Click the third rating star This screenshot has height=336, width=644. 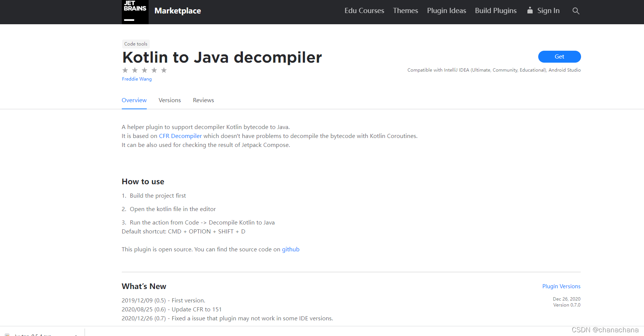(x=145, y=70)
